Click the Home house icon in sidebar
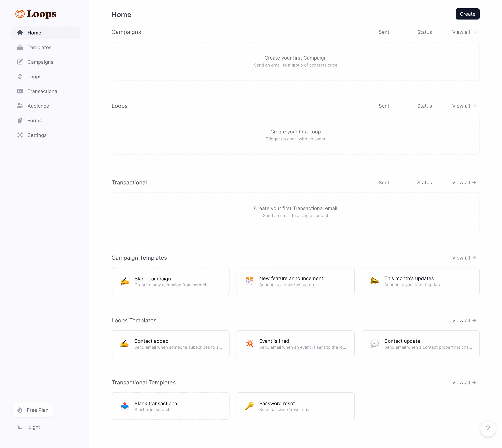This screenshot has width=502, height=448. [x=20, y=33]
